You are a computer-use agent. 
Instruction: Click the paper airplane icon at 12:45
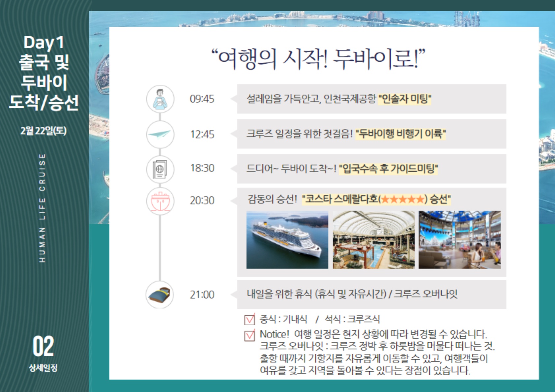pos(160,134)
